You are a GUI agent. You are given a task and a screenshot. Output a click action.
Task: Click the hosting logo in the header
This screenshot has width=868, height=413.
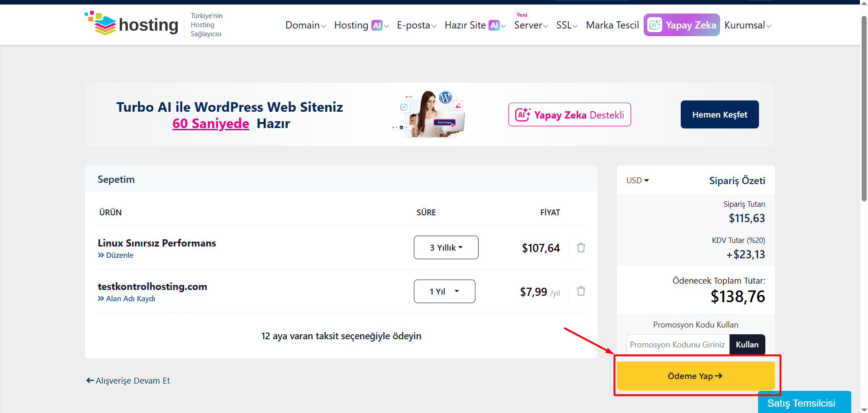coord(131,24)
